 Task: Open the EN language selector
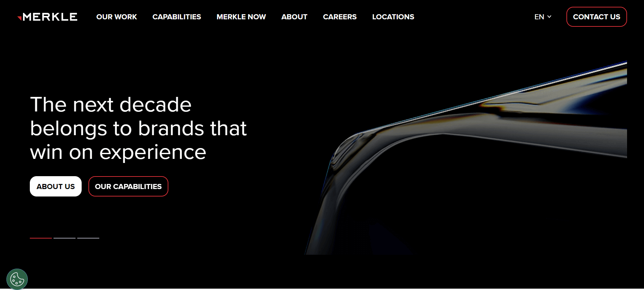(x=543, y=17)
